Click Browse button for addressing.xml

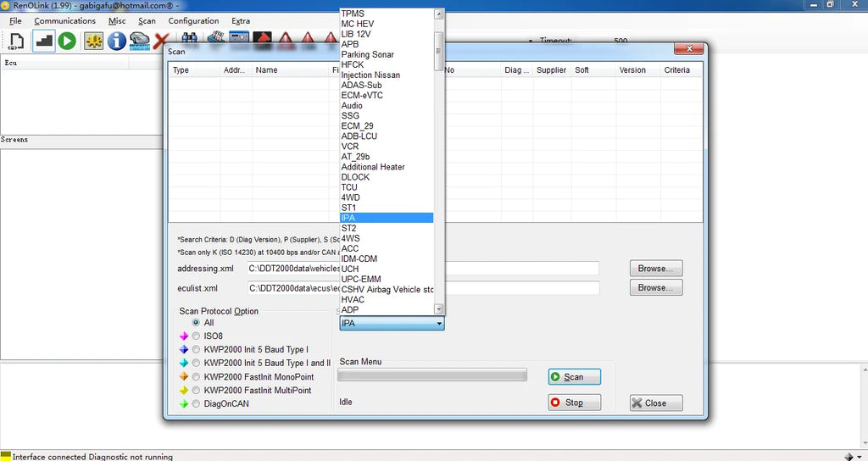(656, 269)
